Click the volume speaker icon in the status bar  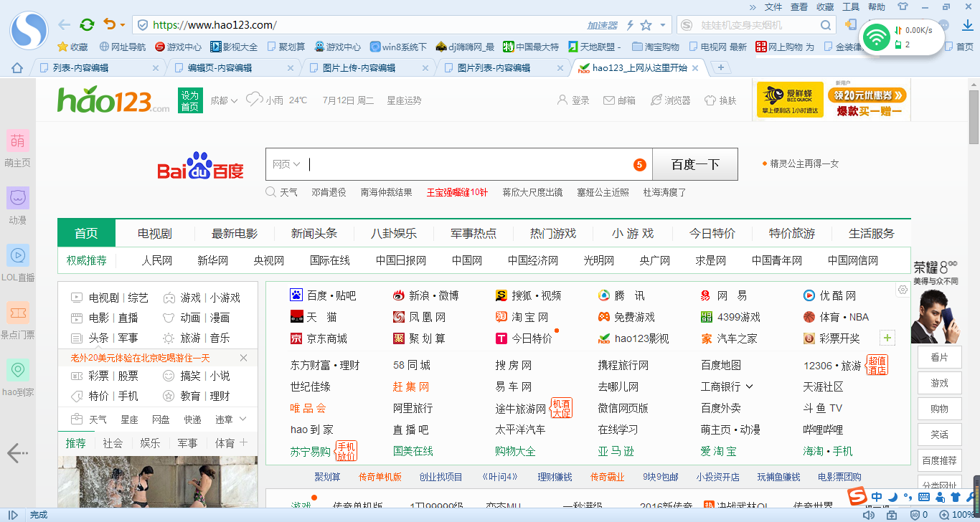(869, 515)
